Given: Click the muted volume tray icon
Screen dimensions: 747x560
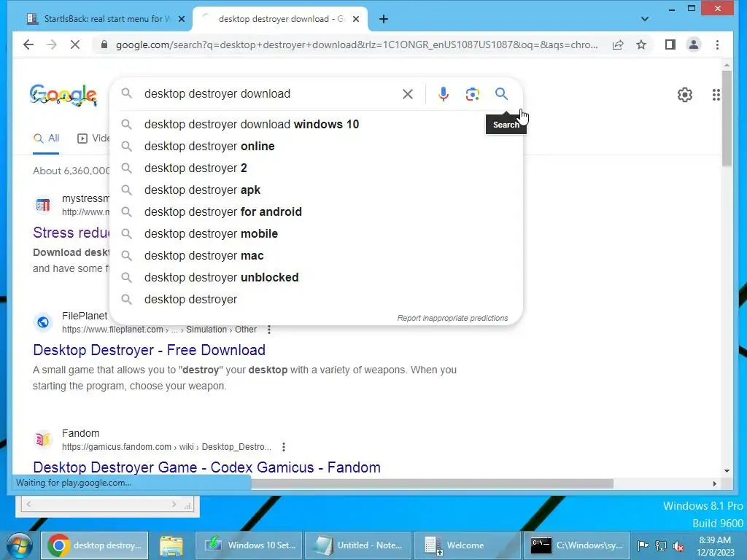Looking at the screenshot, I should [678, 546].
